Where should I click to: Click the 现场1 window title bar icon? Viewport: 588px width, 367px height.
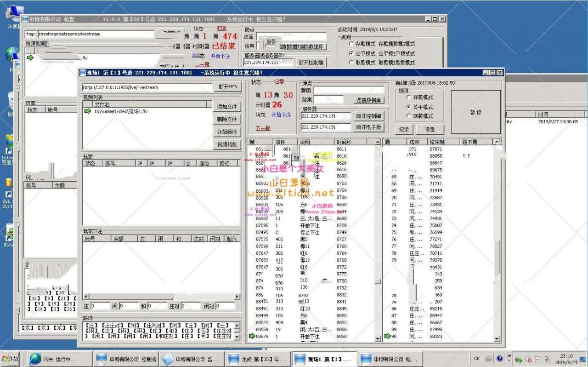click(83, 73)
